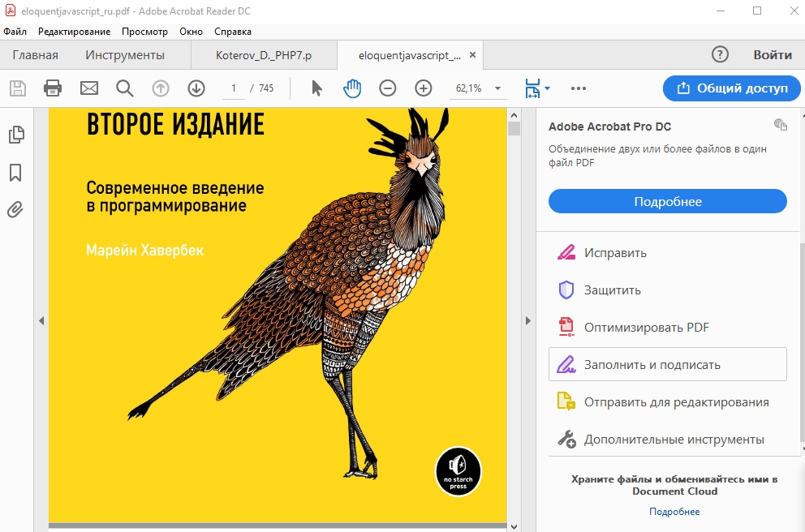Expand the page display mode dropdown arrow
The width and height of the screenshot is (805, 532).
(547, 88)
